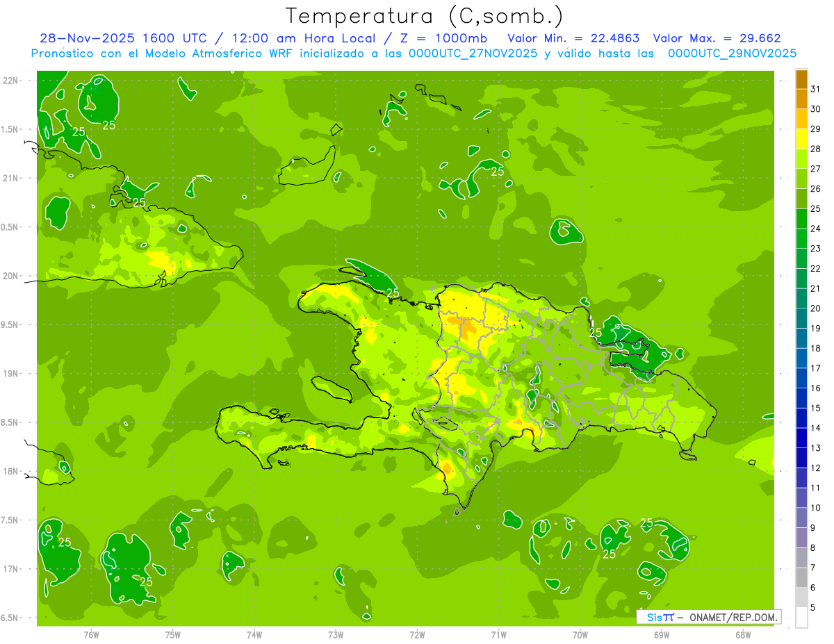The image size is (834, 644).
Task: Click the "Z = 1000mb" level text
Action: [x=443, y=38]
